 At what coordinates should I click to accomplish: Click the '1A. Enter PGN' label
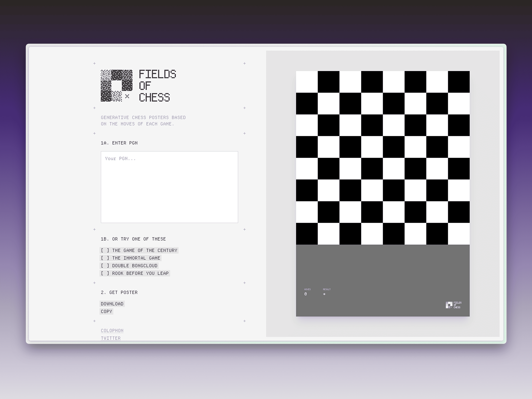(x=119, y=143)
